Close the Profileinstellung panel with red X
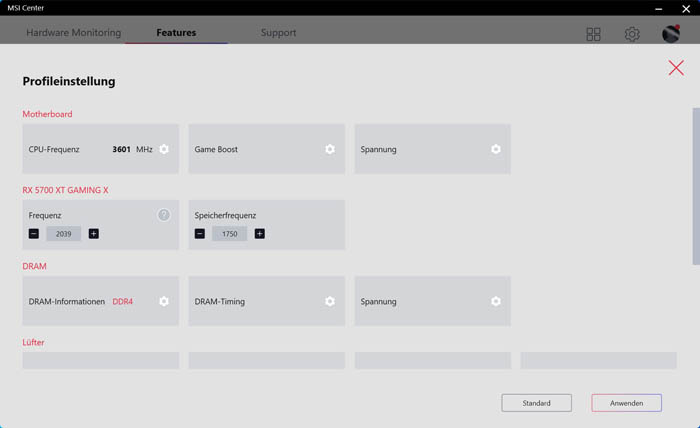Image resolution: width=700 pixels, height=428 pixels. coord(676,68)
